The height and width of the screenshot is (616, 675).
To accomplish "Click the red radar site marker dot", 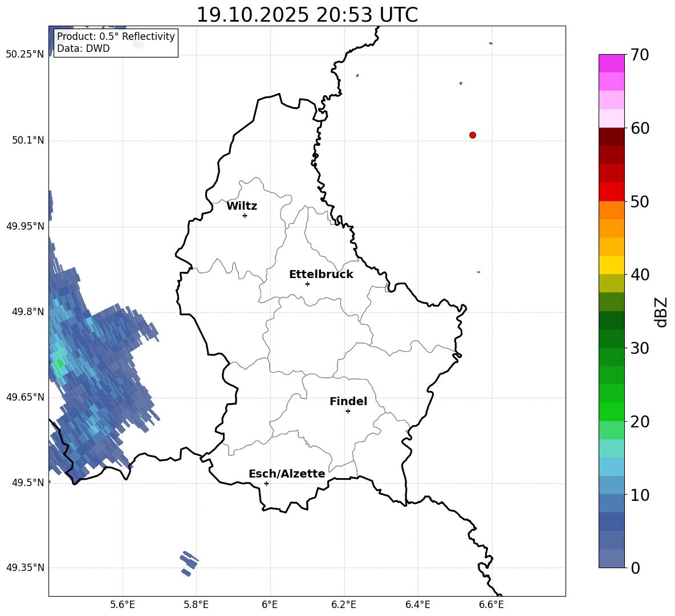I will 472,135.
